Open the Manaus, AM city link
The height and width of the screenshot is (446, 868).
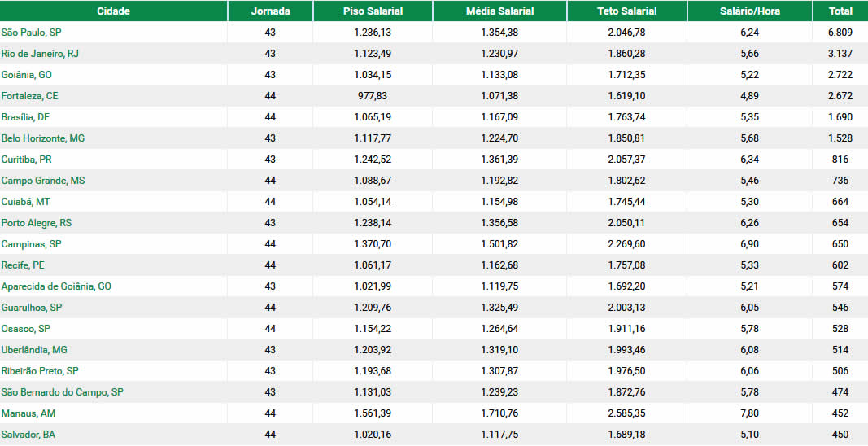pyautogui.click(x=28, y=413)
